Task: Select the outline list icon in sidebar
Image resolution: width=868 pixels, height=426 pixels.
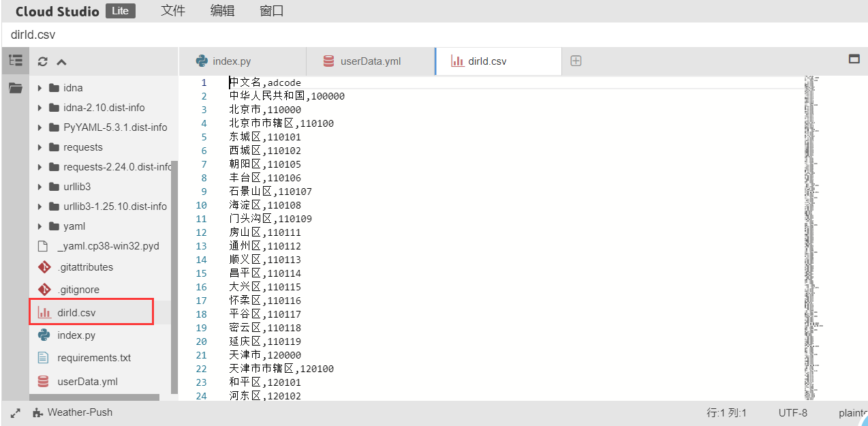Action: tap(15, 61)
